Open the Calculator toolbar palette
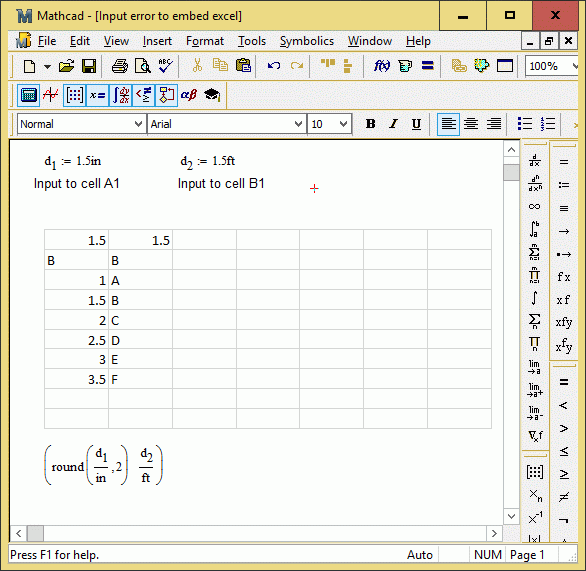586x571 pixels. 28,95
